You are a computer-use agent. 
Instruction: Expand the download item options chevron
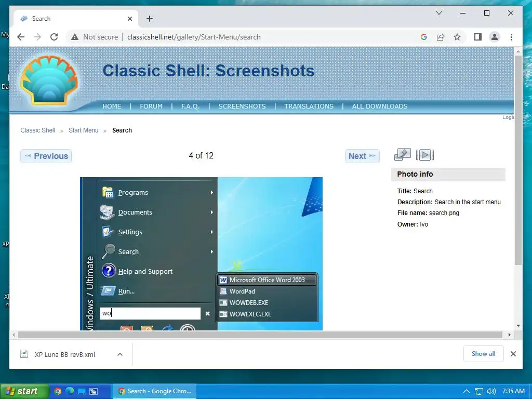tap(120, 354)
